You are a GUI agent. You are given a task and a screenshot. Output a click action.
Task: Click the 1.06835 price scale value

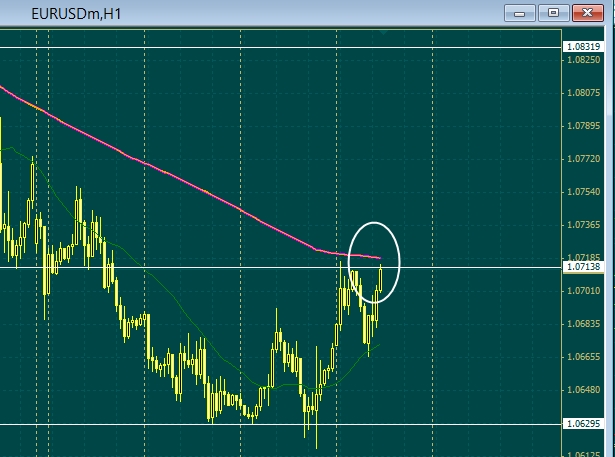click(x=584, y=324)
